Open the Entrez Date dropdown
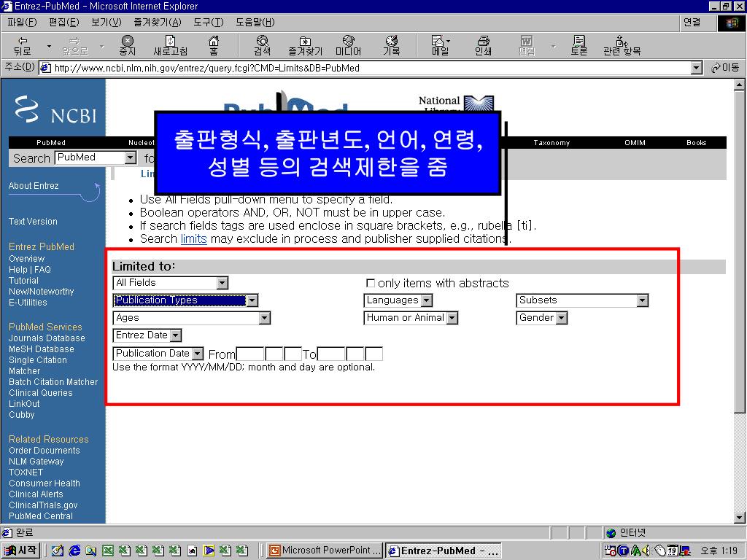The width and height of the screenshot is (747, 560). pos(147,335)
